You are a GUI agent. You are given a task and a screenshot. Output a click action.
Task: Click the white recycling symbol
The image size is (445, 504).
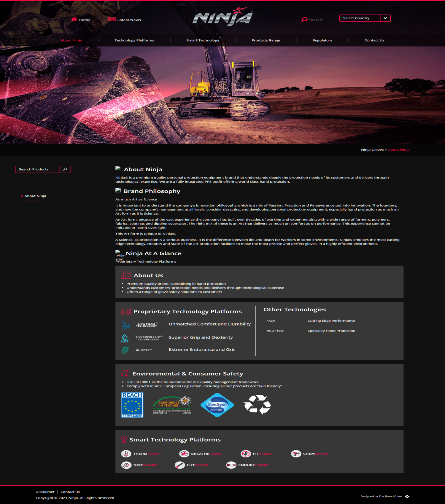257,405
